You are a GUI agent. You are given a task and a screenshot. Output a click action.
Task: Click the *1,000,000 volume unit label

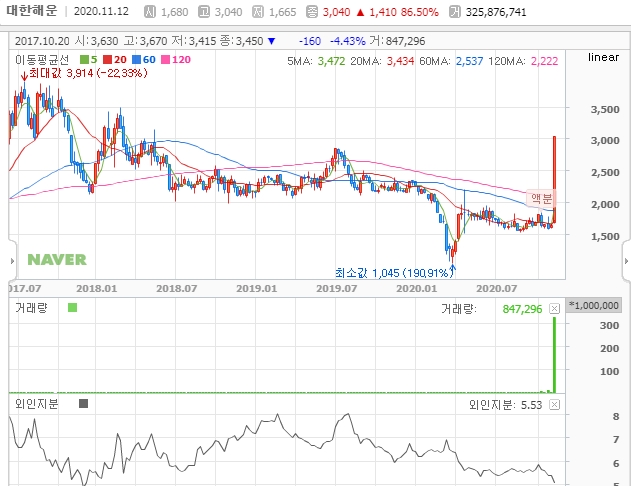point(594,306)
